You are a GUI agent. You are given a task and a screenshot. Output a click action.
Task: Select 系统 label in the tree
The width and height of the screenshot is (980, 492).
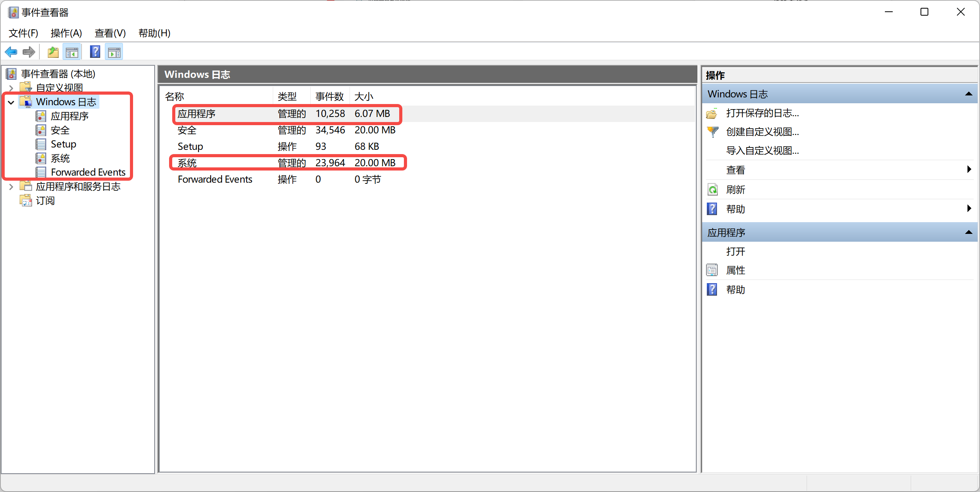click(x=60, y=158)
